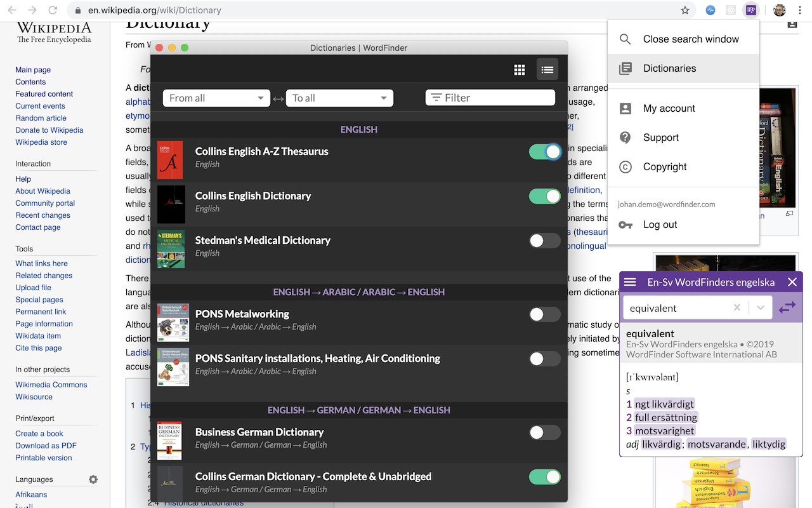Click the Collins English A-Z Thesaurus cover
This screenshot has width=812, height=508.
click(x=170, y=160)
